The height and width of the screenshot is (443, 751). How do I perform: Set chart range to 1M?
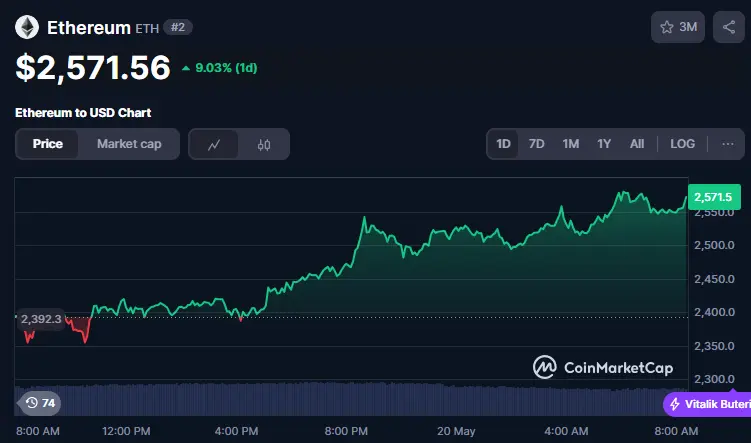[570, 144]
